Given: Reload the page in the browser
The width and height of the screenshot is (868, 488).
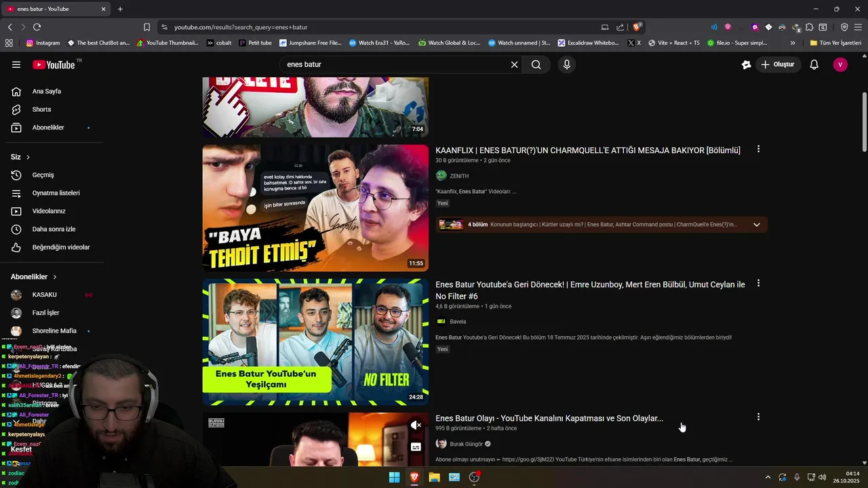Looking at the screenshot, I should 37,27.
